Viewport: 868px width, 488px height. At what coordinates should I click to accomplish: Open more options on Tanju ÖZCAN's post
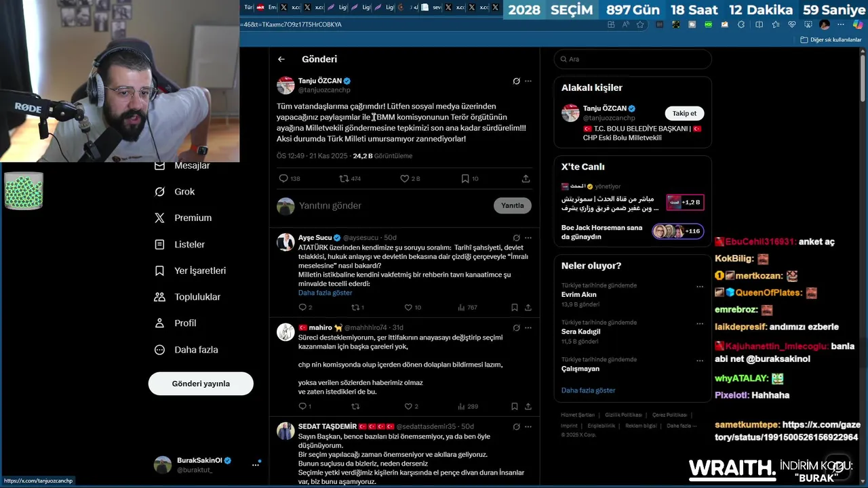coord(528,81)
